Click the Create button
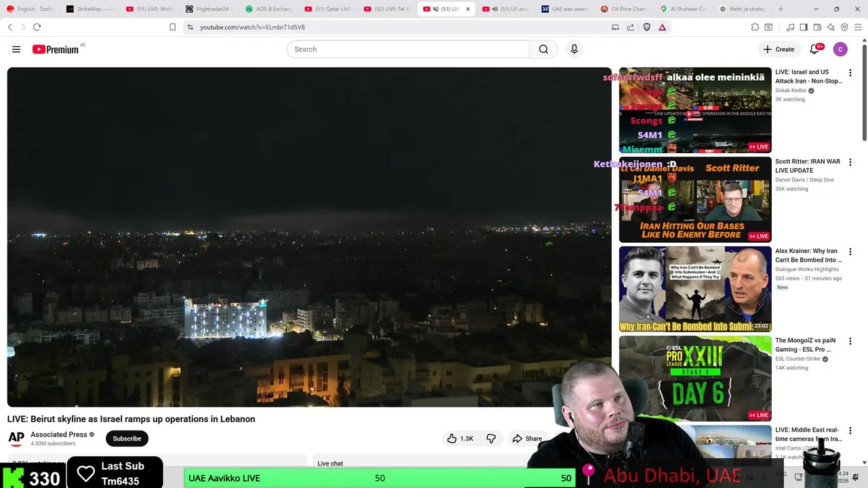Image resolution: width=868 pixels, height=488 pixels. tap(778, 49)
